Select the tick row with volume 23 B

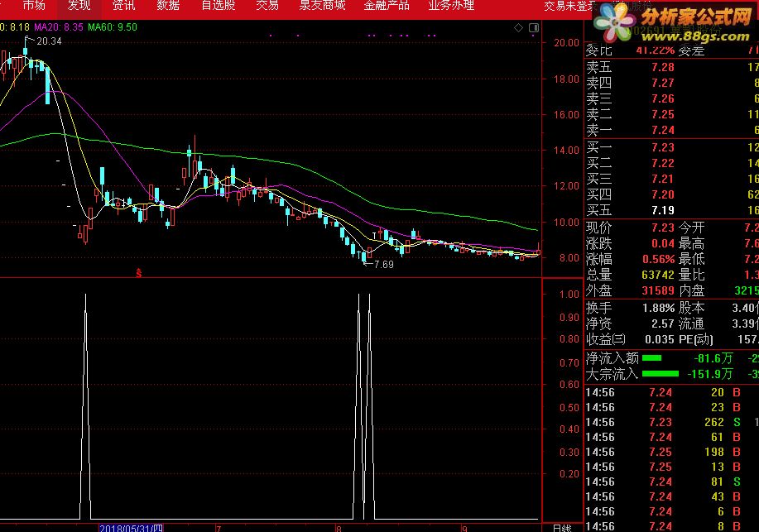pos(671,408)
